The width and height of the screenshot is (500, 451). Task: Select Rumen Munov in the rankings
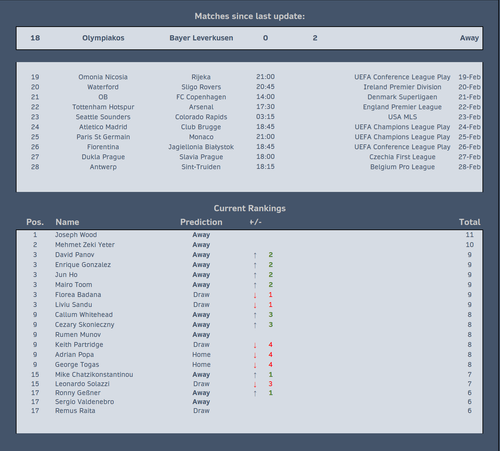[x=78, y=335]
